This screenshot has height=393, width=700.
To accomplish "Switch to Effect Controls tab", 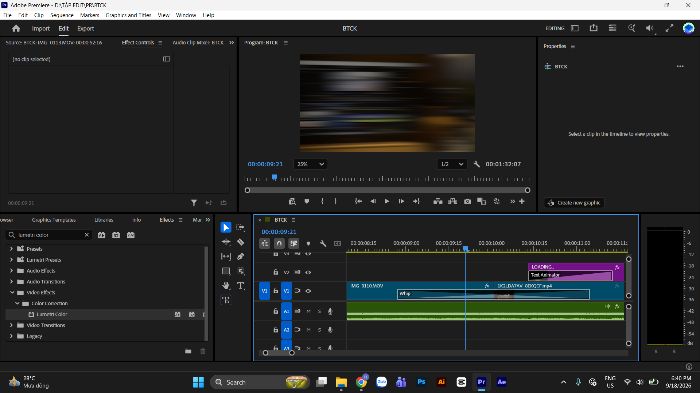I will pyautogui.click(x=138, y=42).
